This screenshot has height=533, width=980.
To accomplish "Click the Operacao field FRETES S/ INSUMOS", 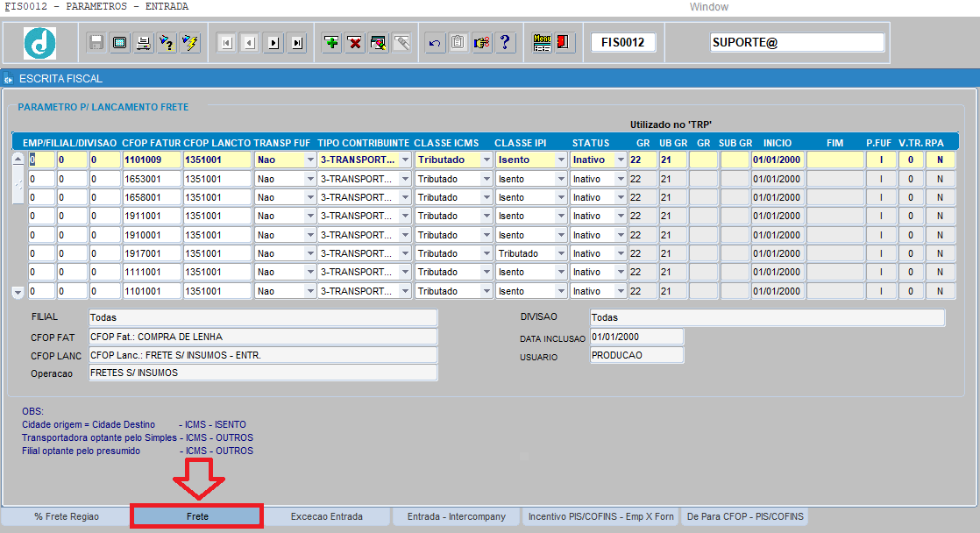I will 263,373.
